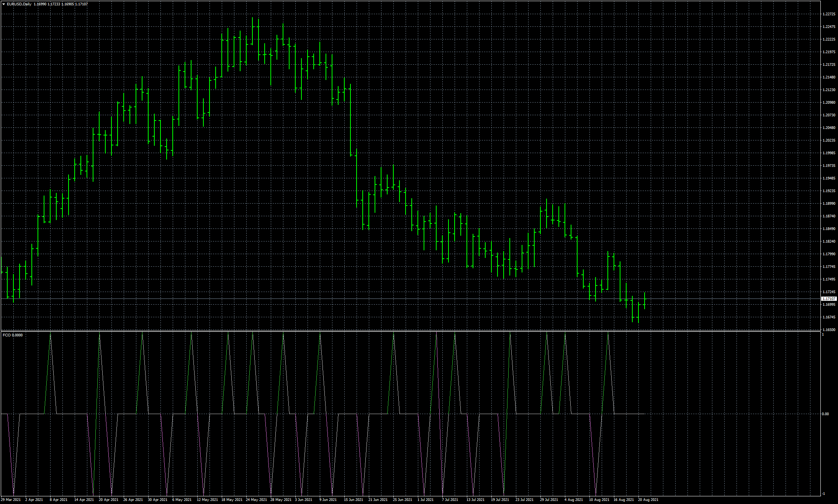Click price scale value 1.22225

[829, 39]
